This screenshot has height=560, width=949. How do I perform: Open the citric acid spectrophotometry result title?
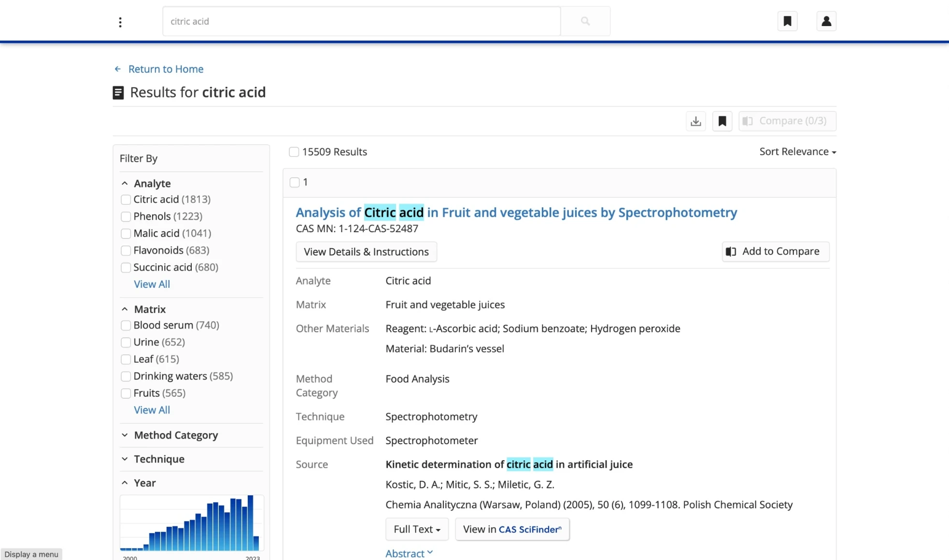pyautogui.click(x=516, y=212)
